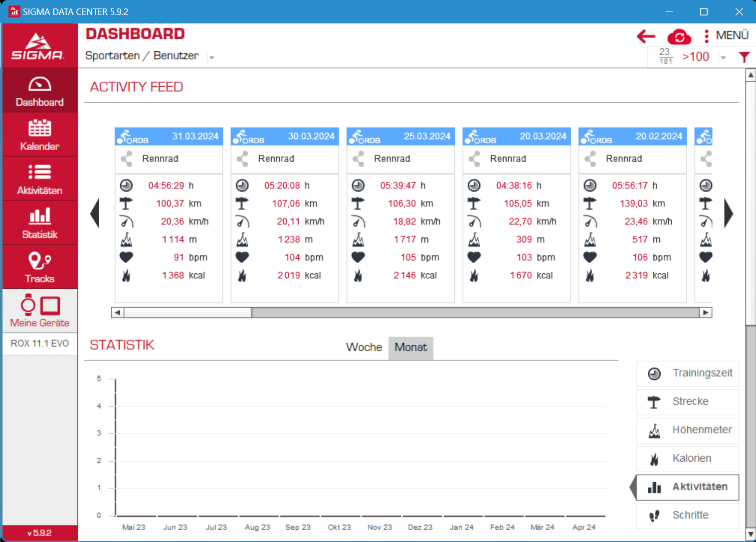This screenshot has width=756, height=542.
Task: Expand the Sportarten / Benutzer dropdown
Action: tap(211, 57)
